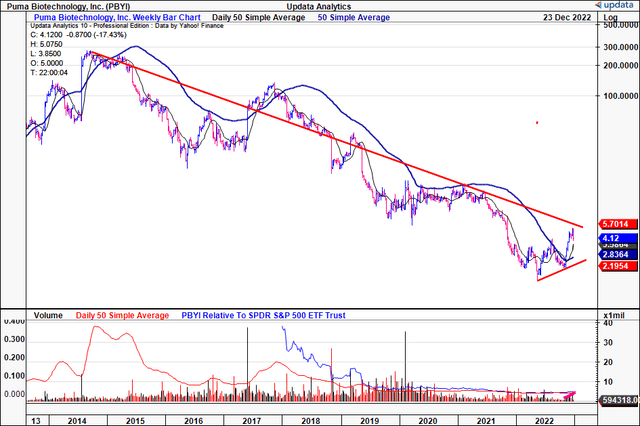Image resolution: width=640 pixels, height=426 pixels.
Task: Click the PBYI Relative To SPDR S&P 500 legend
Action: pos(263,315)
